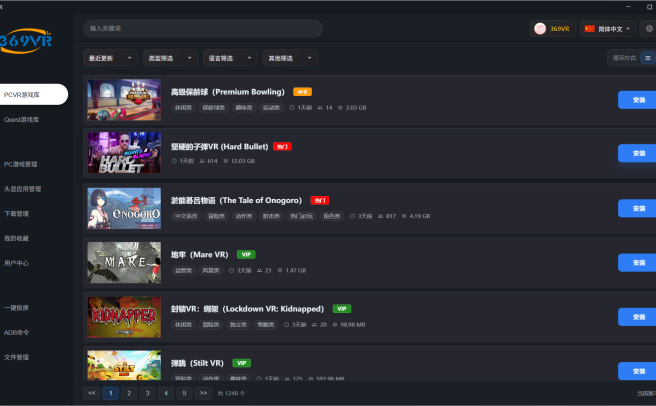This screenshot has width=656, height=406.
Task: Click the 共 1248 个 total count
Action: (x=231, y=393)
